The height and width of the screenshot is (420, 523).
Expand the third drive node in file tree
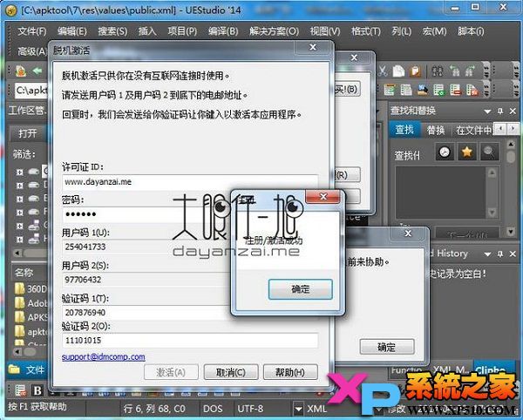pyautogui.click(x=20, y=199)
